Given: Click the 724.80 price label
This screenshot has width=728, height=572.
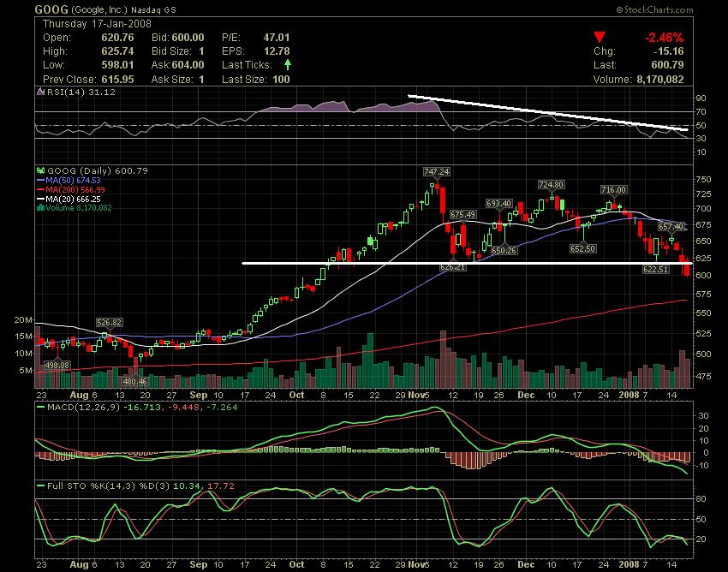Looking at the screenshot, I should point(551,184).
